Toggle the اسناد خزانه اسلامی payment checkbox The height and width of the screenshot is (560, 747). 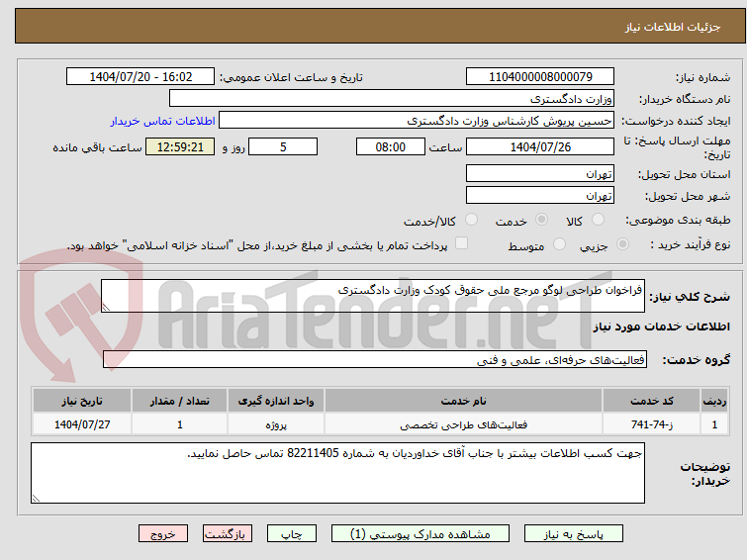click(x=461, y=243)
